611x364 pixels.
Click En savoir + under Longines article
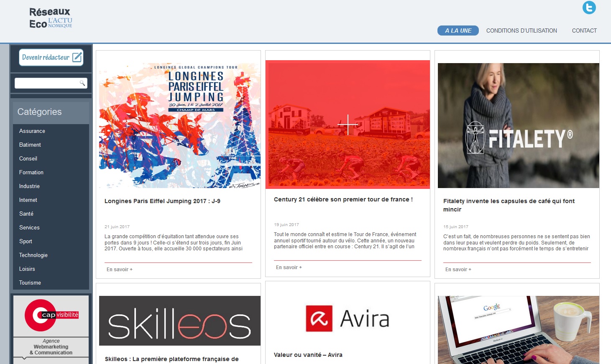[120, 270]
